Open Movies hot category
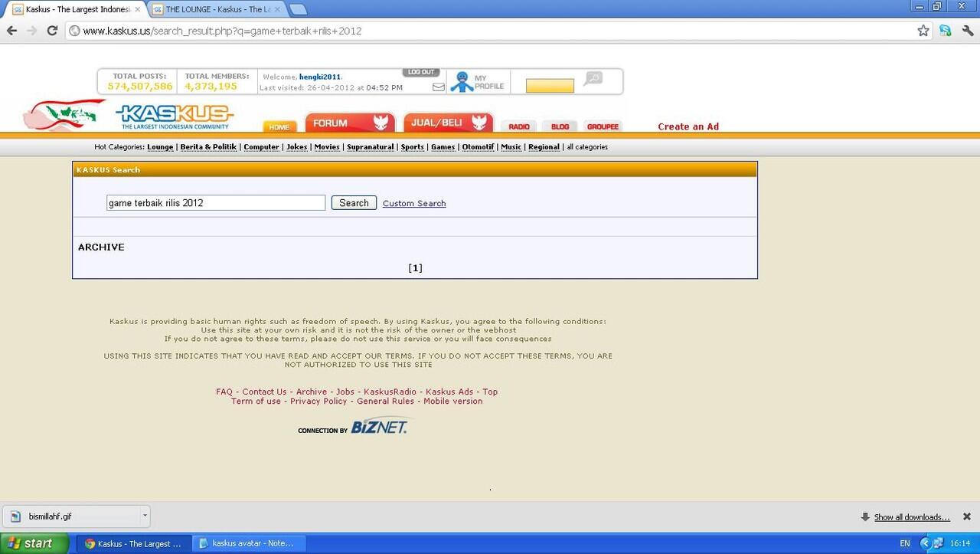This screenshot has width=980, height=554. (x=327, y=147)
